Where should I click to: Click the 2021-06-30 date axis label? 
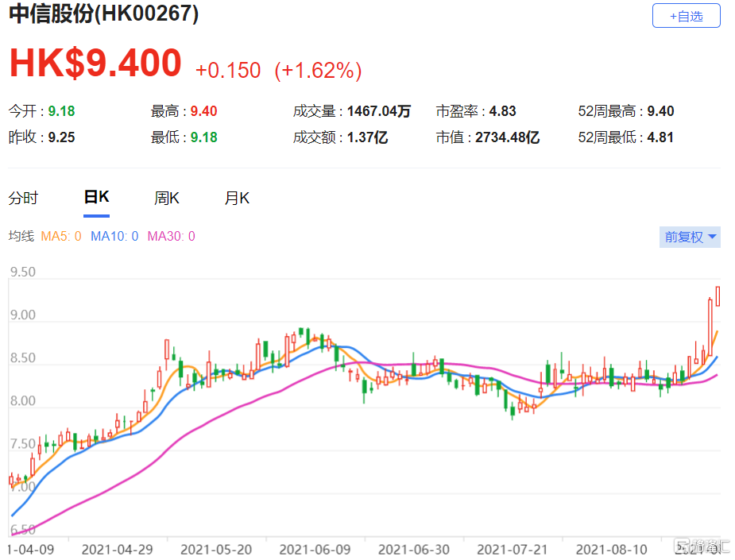[414, 549]
